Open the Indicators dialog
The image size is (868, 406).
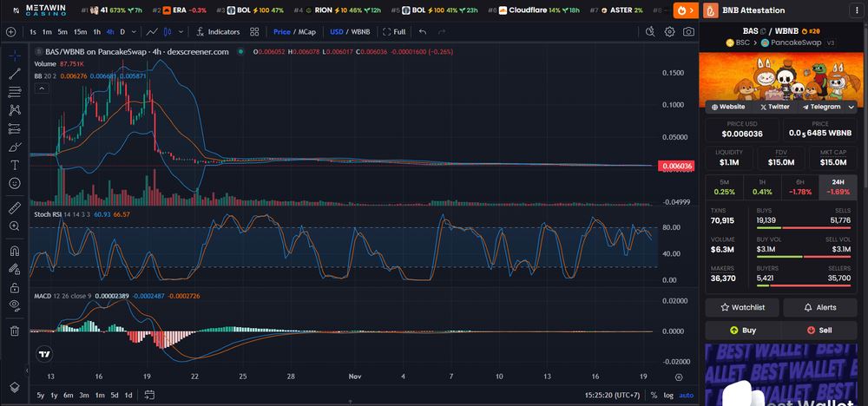(x=218, y=32)
